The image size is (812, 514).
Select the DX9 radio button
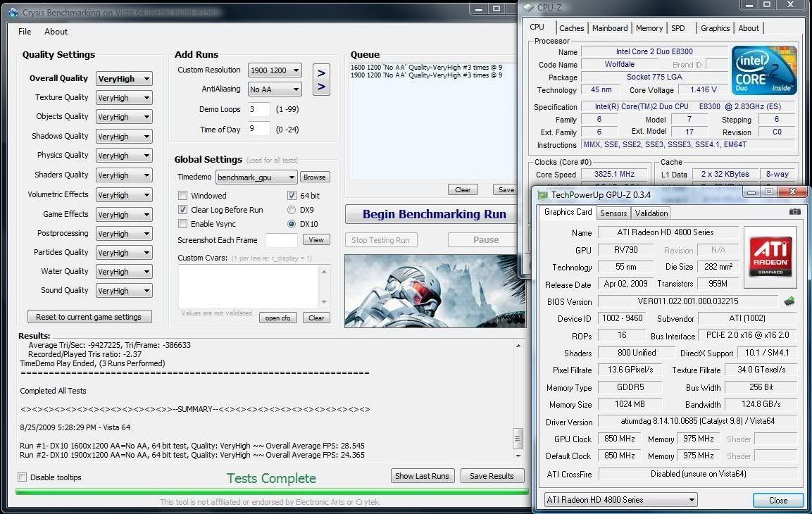tap(292, 210)
